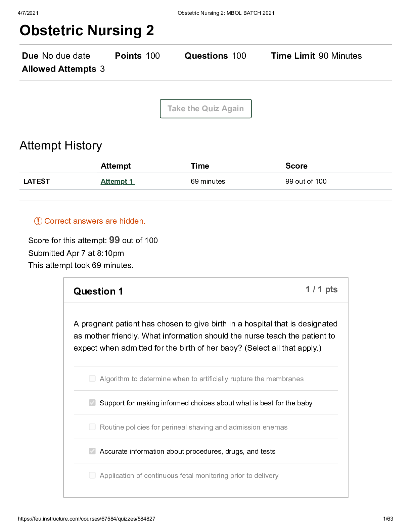This screenshot has width=411, height=532.
Task: Uncheck "Support for making informed choices" checkbox
Action: point(92,403)
